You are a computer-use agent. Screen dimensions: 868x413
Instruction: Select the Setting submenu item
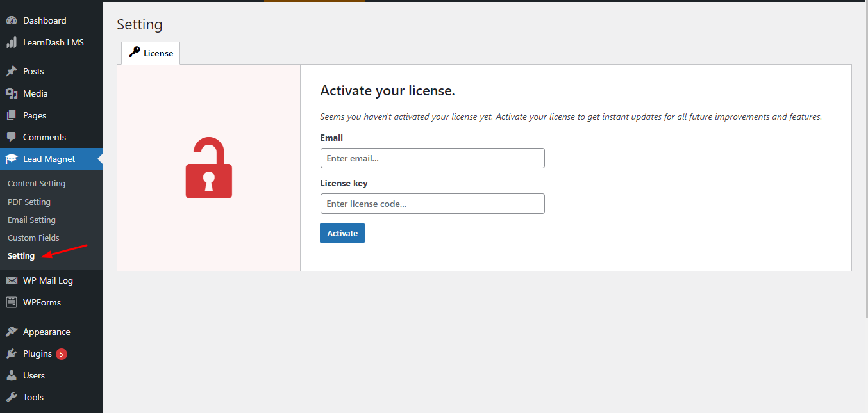[21, 256]
